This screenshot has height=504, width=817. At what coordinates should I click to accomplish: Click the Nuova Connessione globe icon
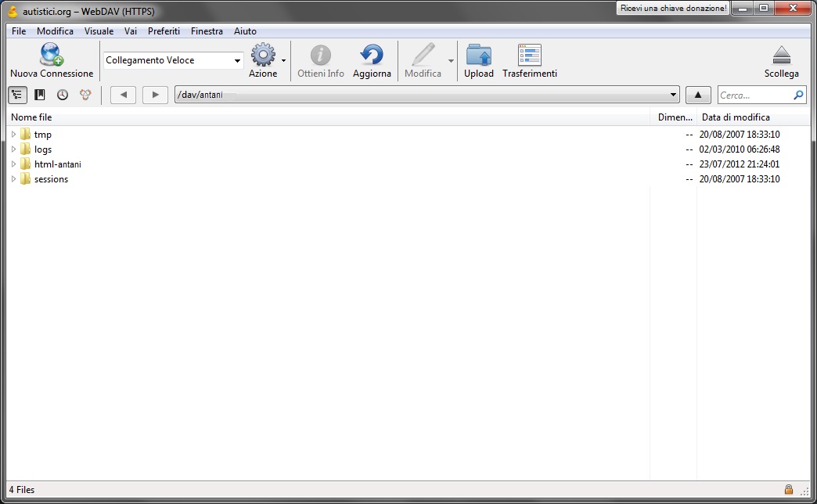[52, 56]
